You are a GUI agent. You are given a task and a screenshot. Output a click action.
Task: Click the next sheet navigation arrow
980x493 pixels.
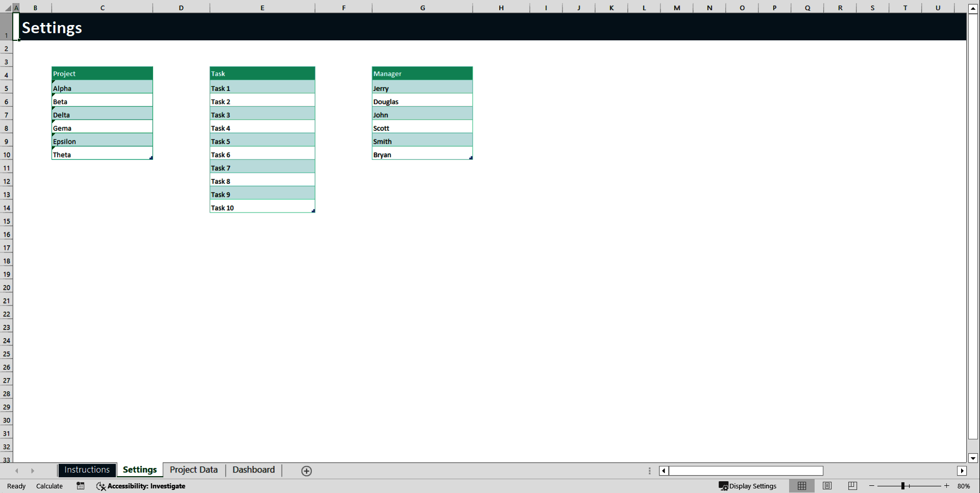(33, 471)
